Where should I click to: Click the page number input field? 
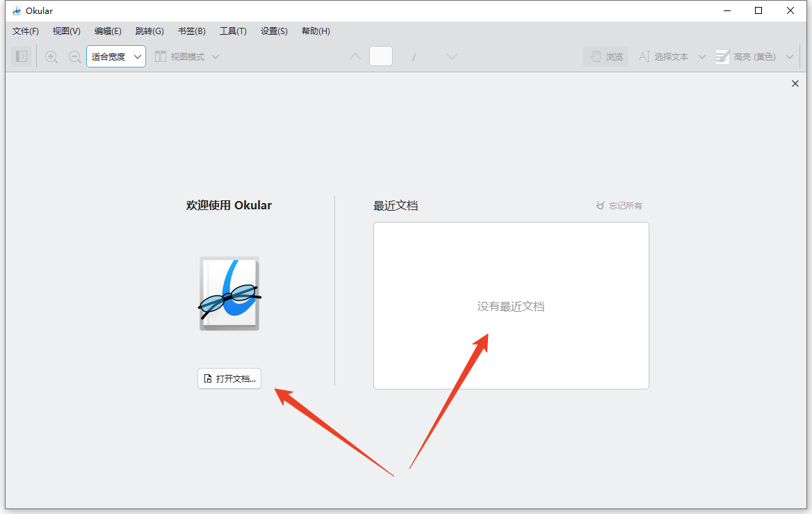tap(381, 57)
